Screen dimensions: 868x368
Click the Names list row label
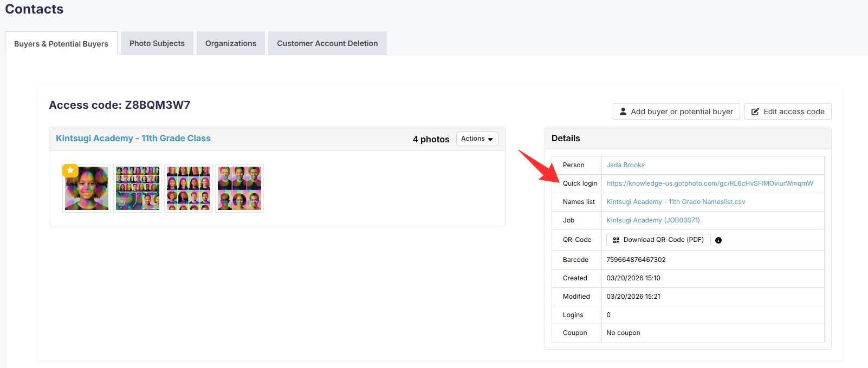pyautogui.click(x=579, y=202)
